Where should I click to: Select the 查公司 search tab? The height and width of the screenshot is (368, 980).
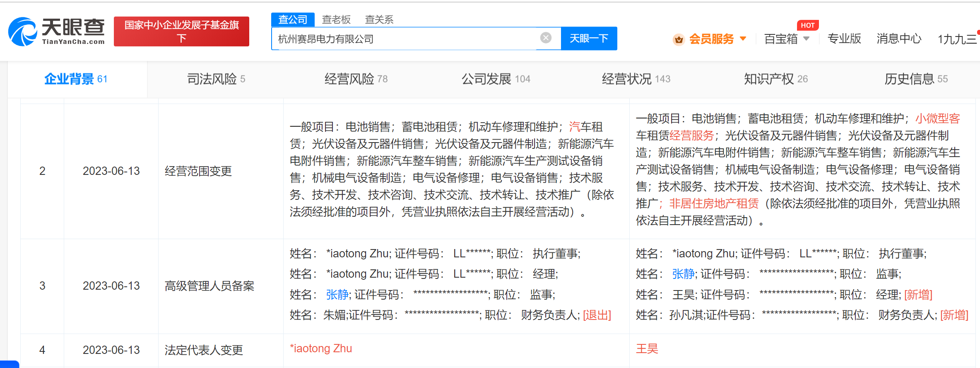293,19
